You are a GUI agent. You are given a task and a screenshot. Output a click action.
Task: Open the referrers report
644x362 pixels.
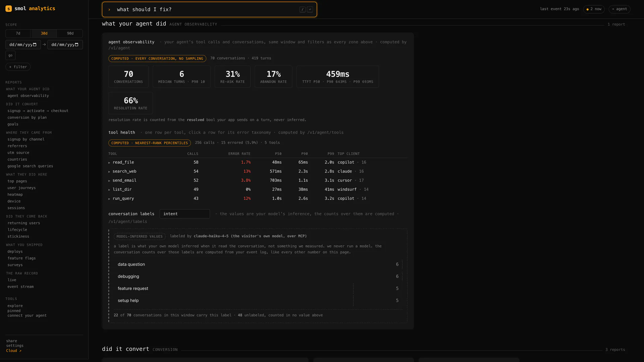point(17,146)
